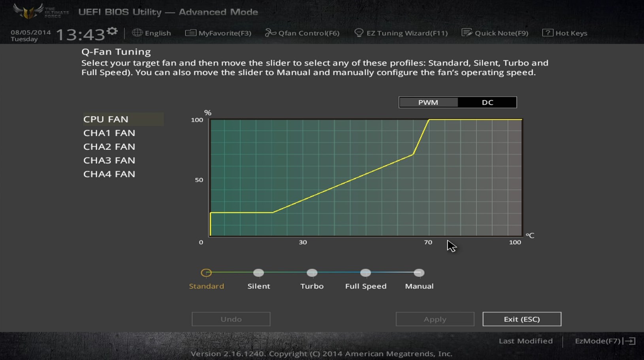Click the Qfan Control fan icon
This screenshot has height=360, width=644.
tap(270, 33)
